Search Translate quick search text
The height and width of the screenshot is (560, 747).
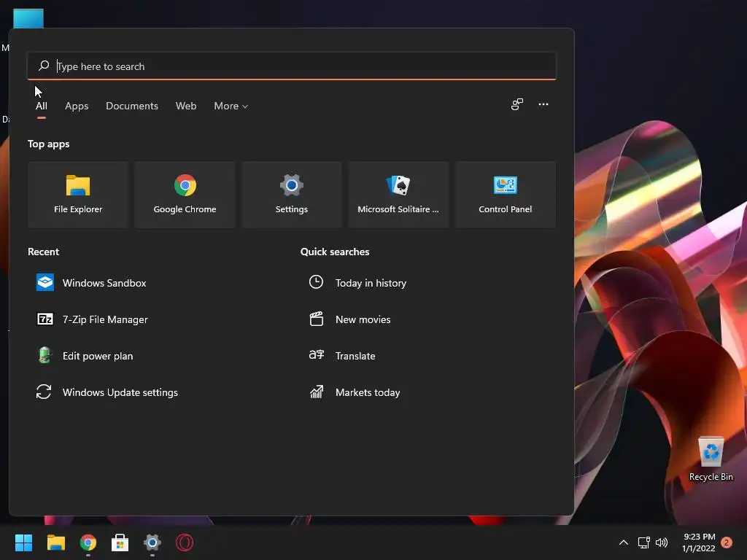pos(355,356)
